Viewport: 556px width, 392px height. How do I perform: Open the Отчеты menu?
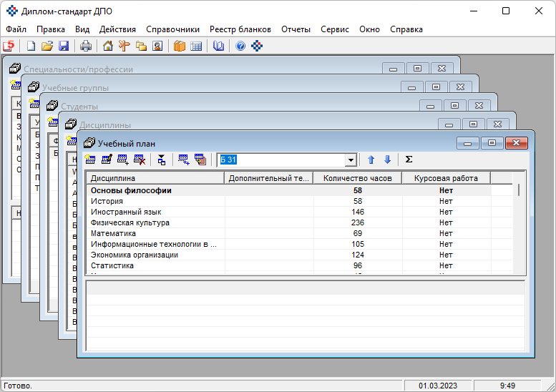pyautogui.click(x=296, y=29)
